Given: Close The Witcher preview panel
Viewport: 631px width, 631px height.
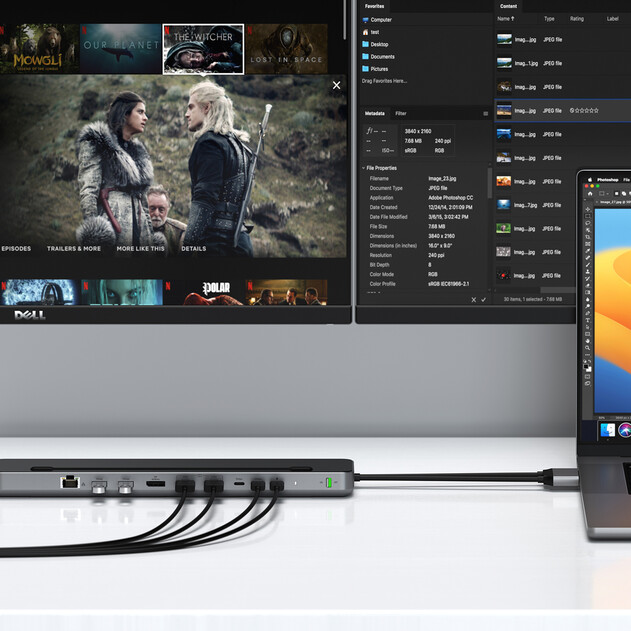Looking at the screenshot, I should pyautogui.click(x=336, y=86).
